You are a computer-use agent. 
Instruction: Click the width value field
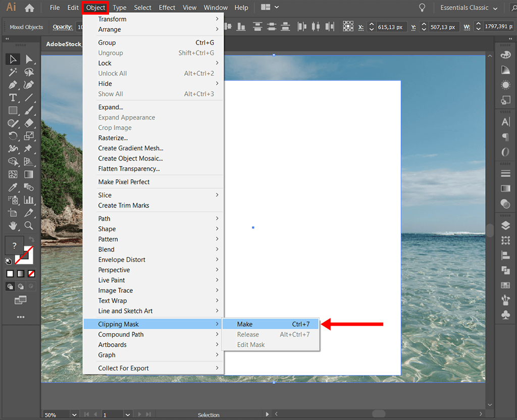(498, 26)
